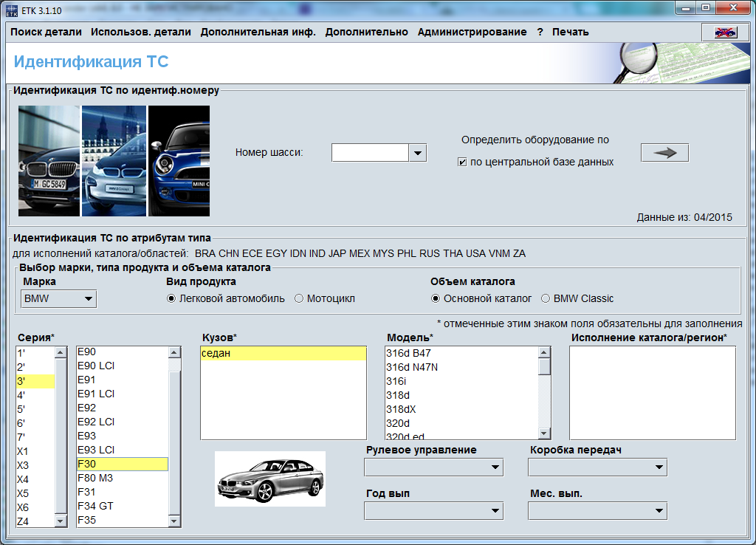Select series 3' in the Серия list
Screen dimensions: 756x545
[x=35, y=381]
